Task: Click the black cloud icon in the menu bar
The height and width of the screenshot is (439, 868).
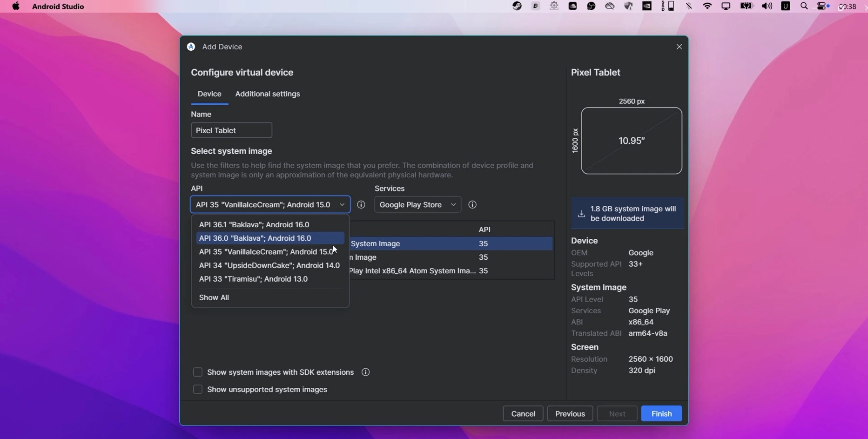Action: 573,6
